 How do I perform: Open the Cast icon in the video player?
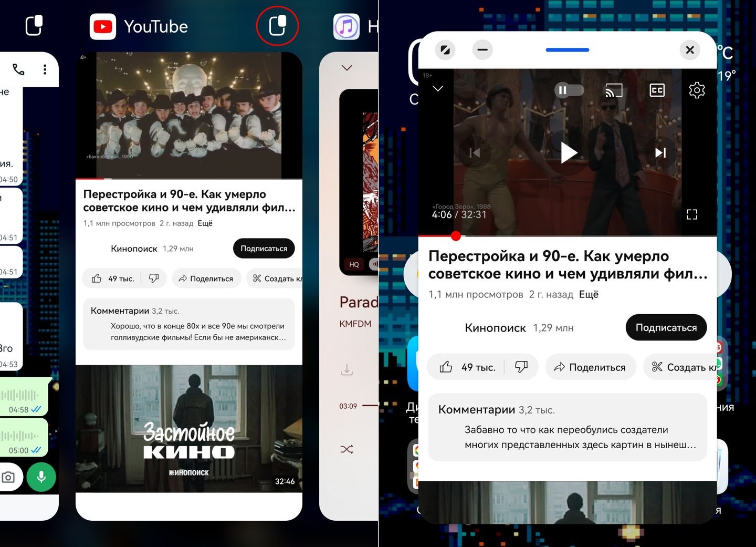click(x=614, y=90)
